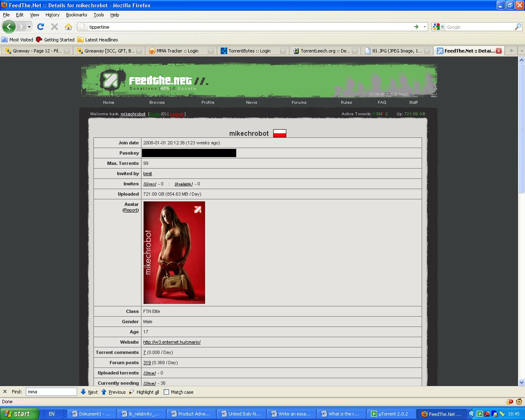
Task: Open the Browse site navigation link
Action: pyautogui.click(x=157, y=102)
